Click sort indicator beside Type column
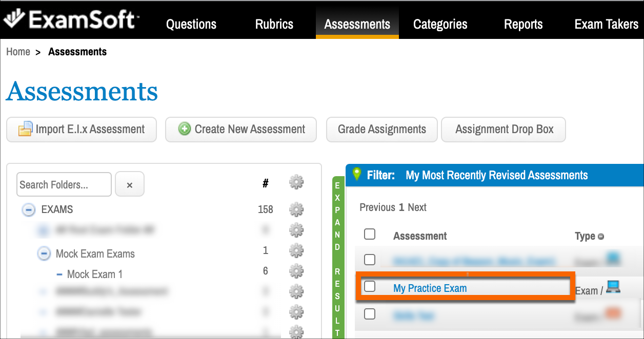This screenshot has height=339, width=644. [601, 237]
